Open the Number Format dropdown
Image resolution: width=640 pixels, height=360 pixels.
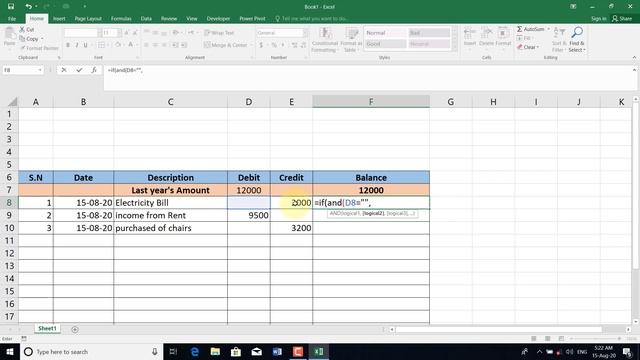pos(305,33)
